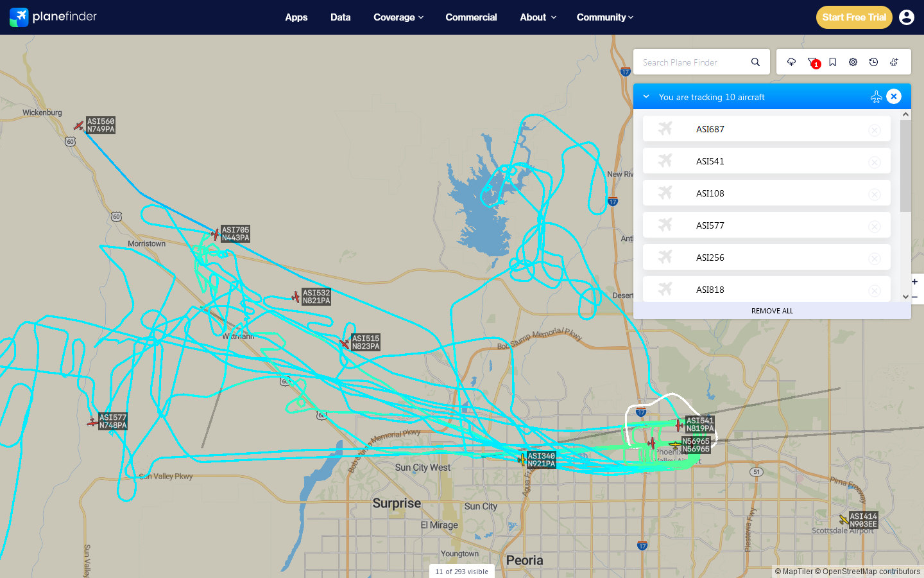
Task: Open the user account profile icon
Action: tap(907, 17)
